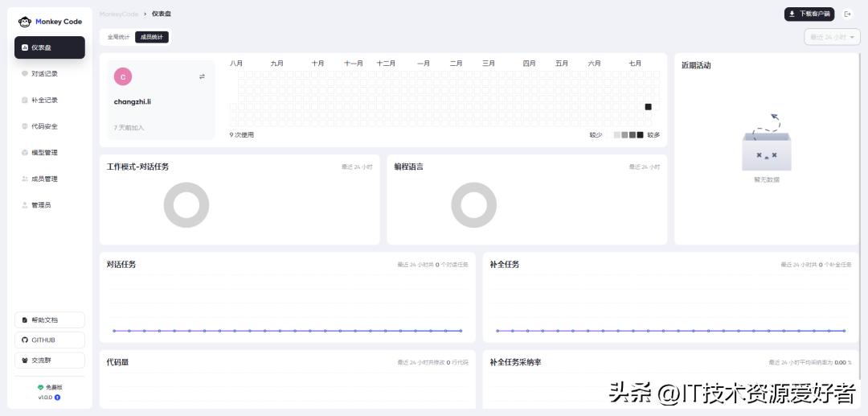Click the 帮助文档 document icon
Viewport: 868px width, 416px height.
[24, 320]
